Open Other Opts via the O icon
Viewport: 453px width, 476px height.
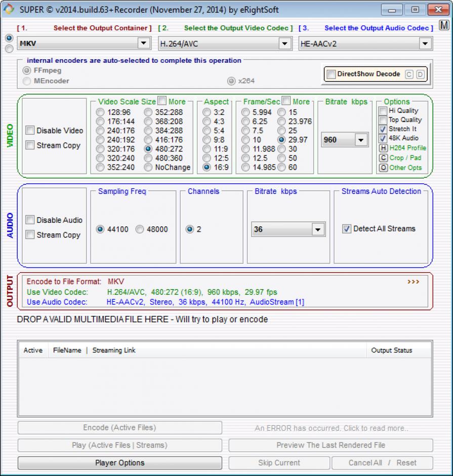point(384,168)
